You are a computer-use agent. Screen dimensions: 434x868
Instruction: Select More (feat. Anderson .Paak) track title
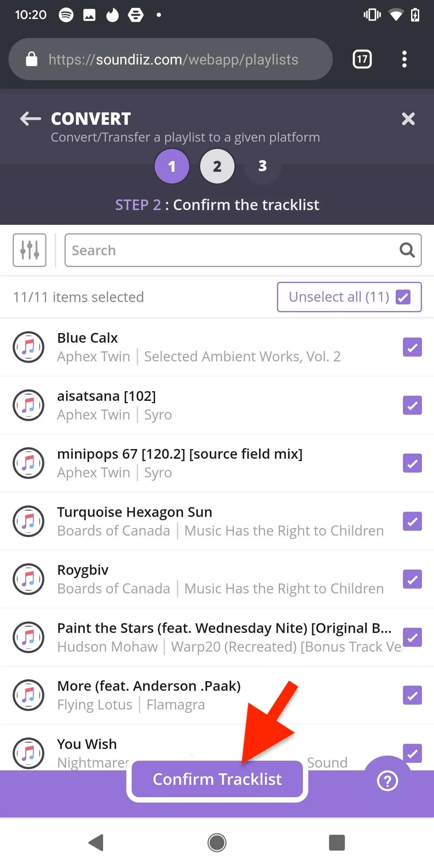[x=149, y=686]
